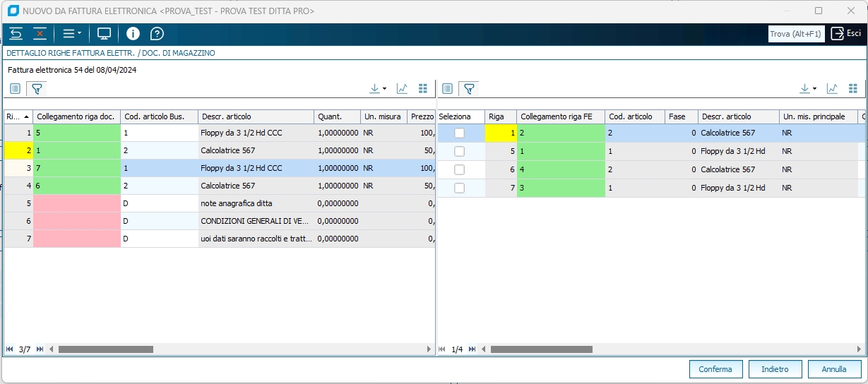
Task: Select 'Floppy da 3 1/2 Hd' in right grid Riga 7
Action: coord(739,188)
